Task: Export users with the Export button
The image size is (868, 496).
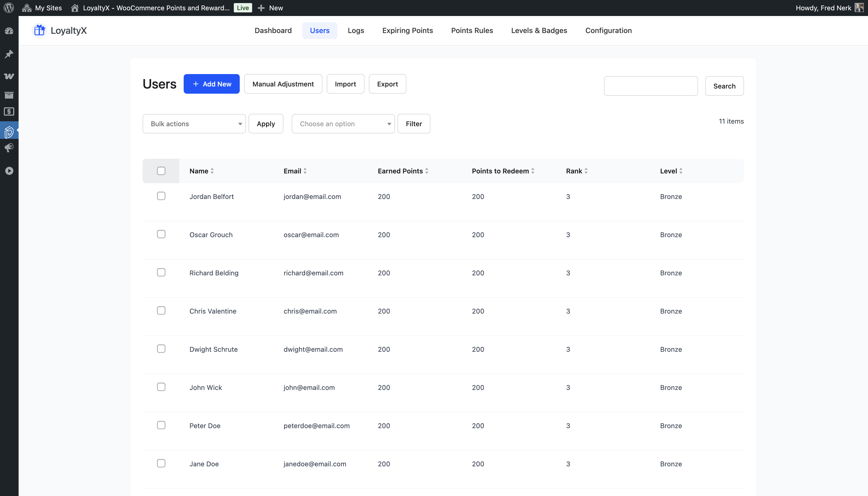Action: pos(387,84)
